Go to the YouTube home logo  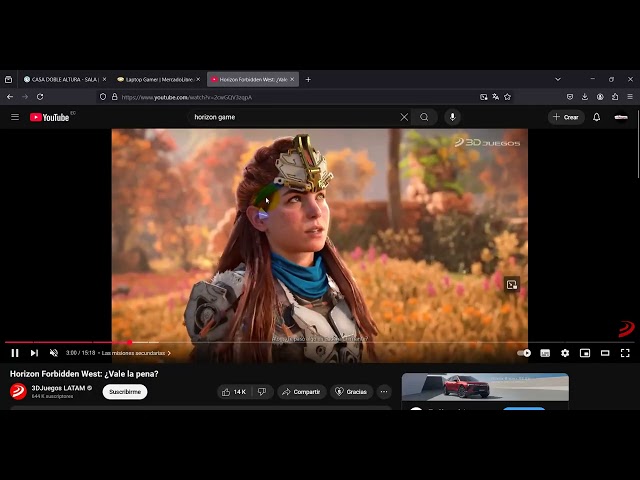tap(49, 117)
